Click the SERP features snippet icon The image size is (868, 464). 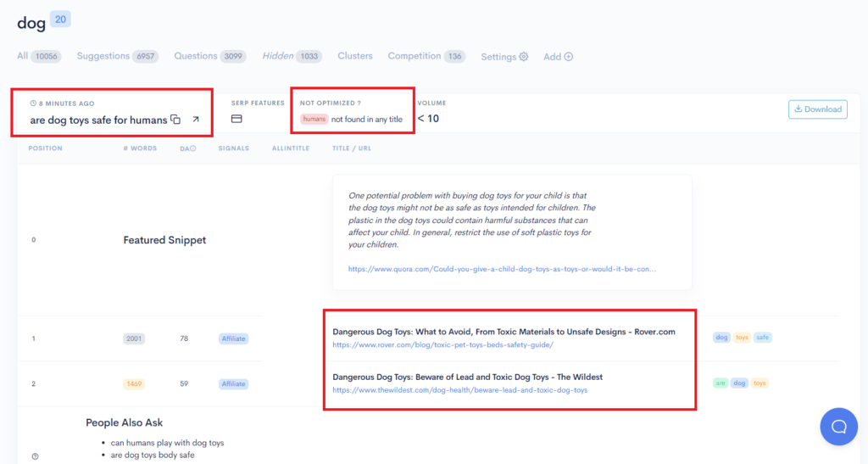pyautogui.click(x=236, y=119)
